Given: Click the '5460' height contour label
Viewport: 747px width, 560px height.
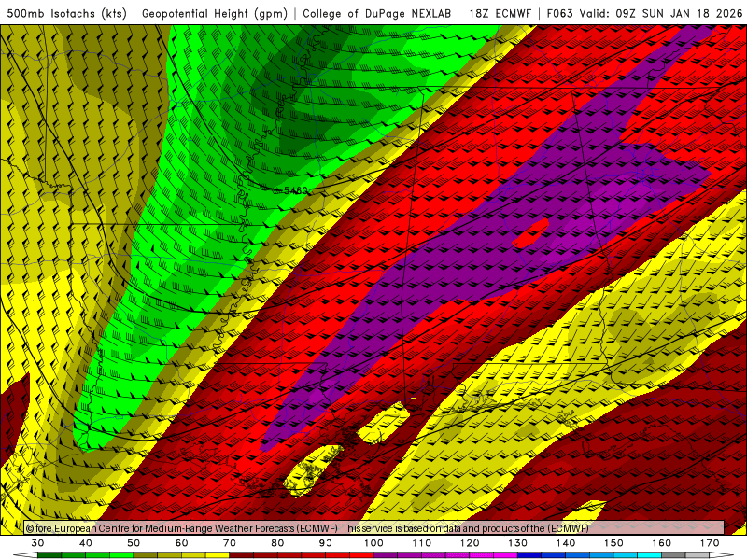Looking at the screenshot, I should tap(296, 190).
